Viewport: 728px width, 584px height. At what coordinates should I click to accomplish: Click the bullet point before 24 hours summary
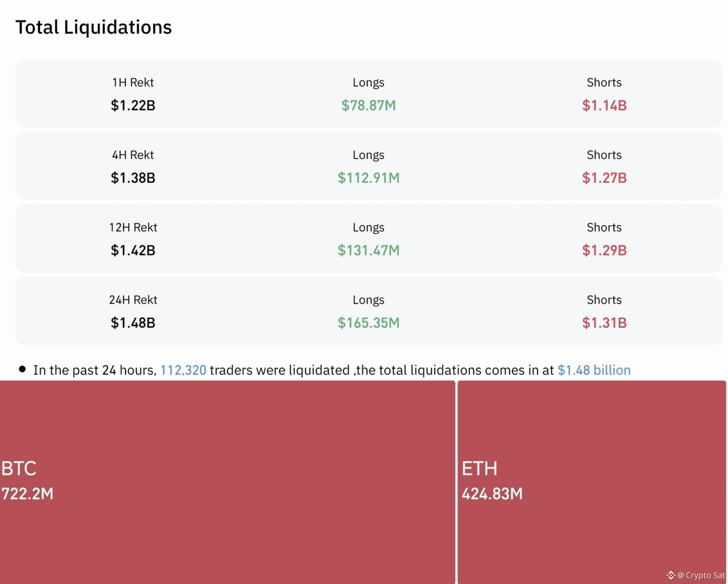click(x=22, y=369)
